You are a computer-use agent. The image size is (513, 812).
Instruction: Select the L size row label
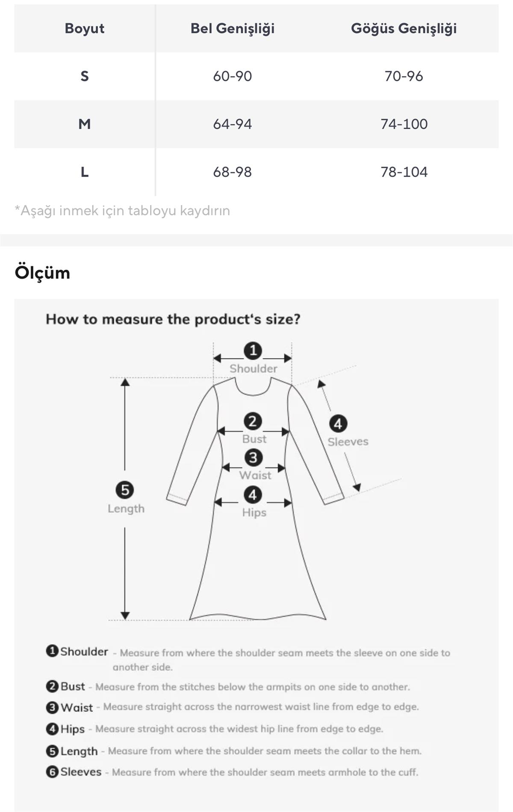tap(85, 172)
